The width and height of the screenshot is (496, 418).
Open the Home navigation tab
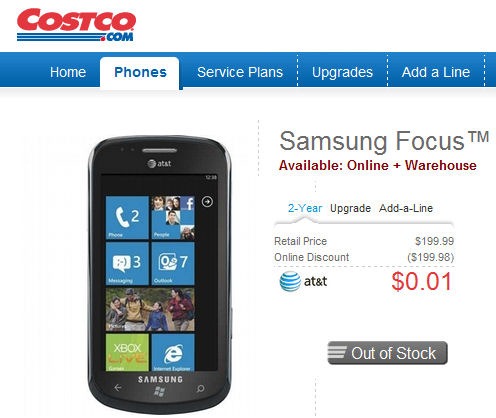click(68, 72)
